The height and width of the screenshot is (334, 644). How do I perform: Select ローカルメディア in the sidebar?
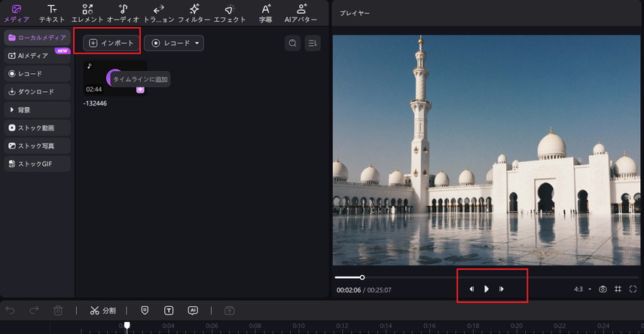(x=38, y=38)
